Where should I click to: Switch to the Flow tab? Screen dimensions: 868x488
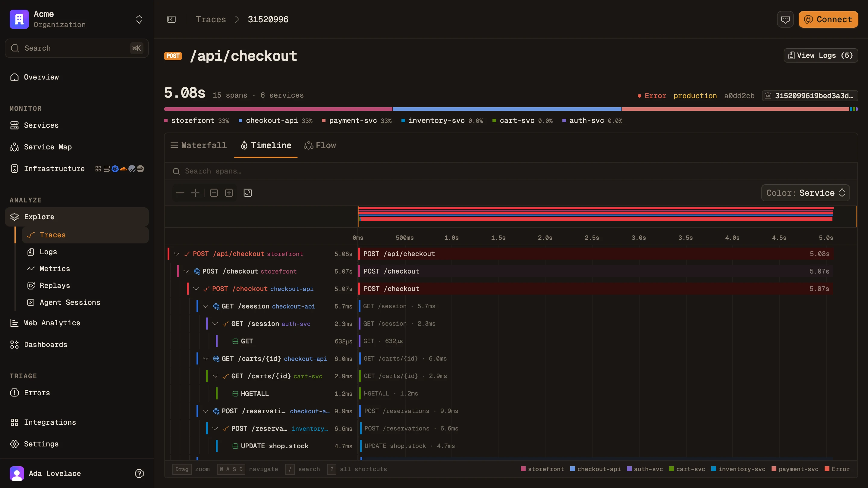[320, 145]
